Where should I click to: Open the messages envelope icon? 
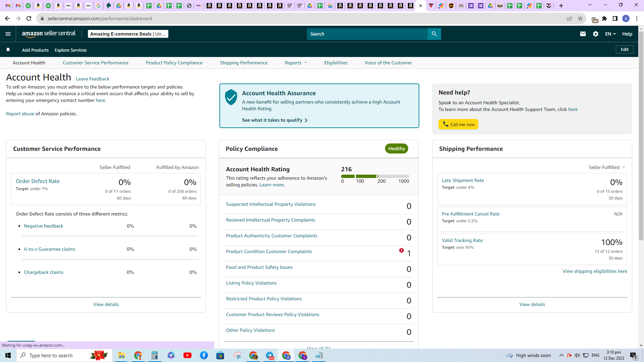tap(583, 34)
